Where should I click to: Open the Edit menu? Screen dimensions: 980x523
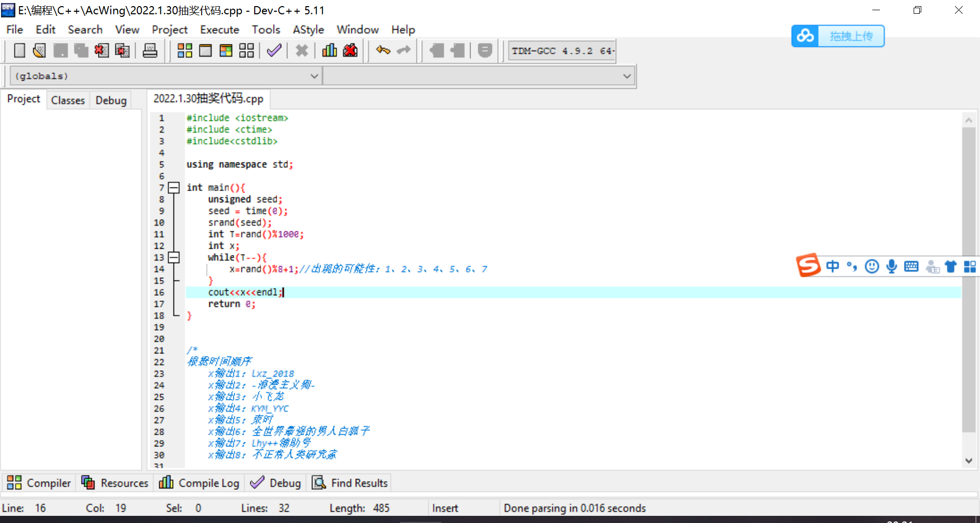coord(45,30)
